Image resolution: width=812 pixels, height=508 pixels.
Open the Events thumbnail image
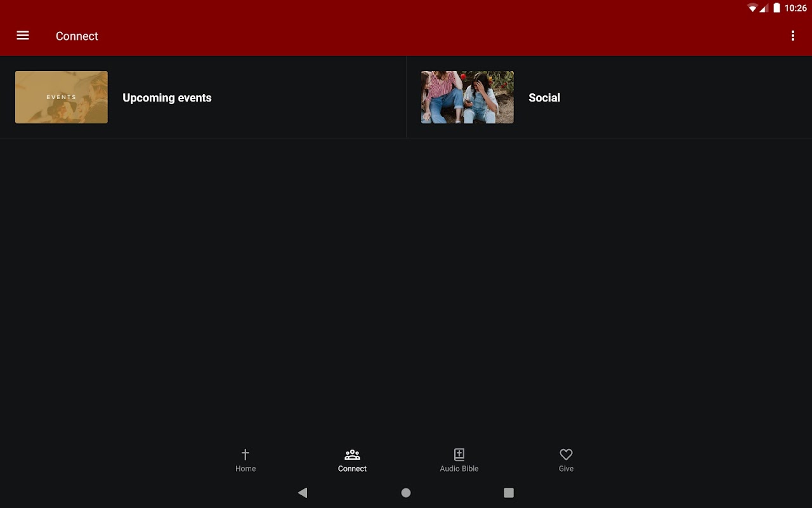(x=62, y=97)
